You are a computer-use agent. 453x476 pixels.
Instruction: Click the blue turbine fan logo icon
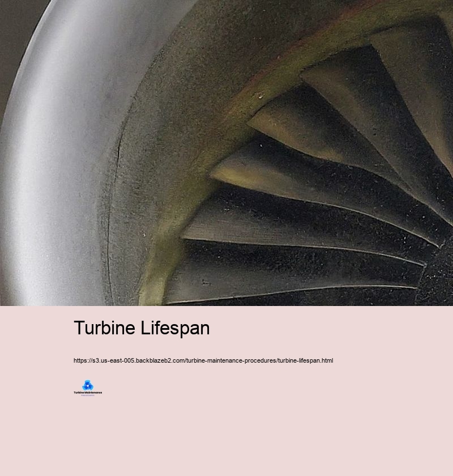pyautogui.click(x=88, y=385)
